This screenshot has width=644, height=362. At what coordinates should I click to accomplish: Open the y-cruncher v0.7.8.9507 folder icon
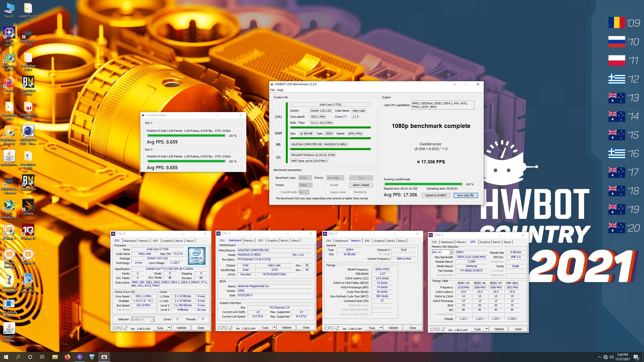click(9, 283)
